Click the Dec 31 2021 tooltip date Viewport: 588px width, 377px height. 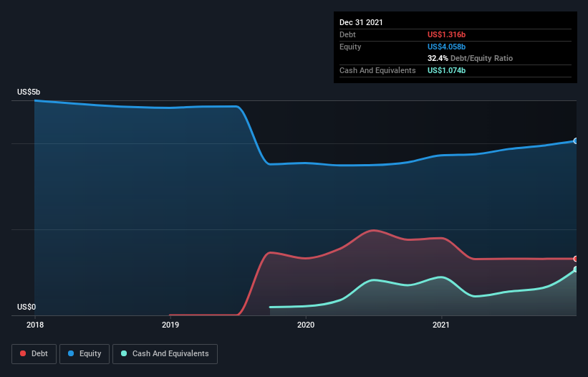pyautogui.click(x=361, y=22)
